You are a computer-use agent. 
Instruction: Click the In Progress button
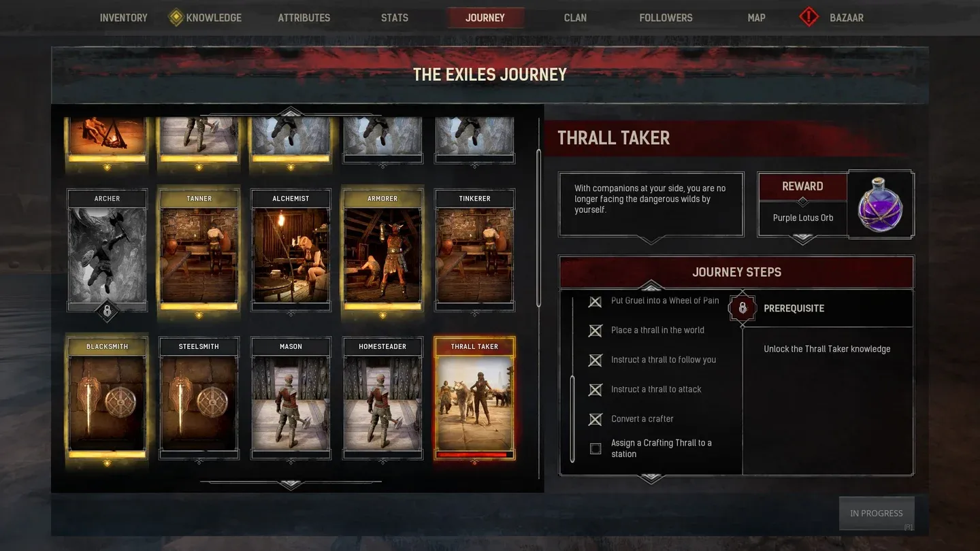(877, 513)
